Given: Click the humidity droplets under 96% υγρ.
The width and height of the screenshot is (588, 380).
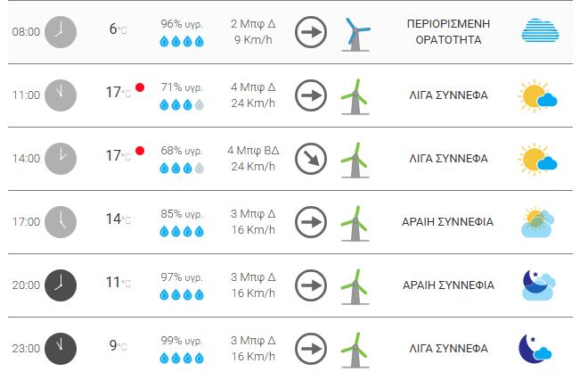Looking at the screenshot, I should click(x=182, y=41).
